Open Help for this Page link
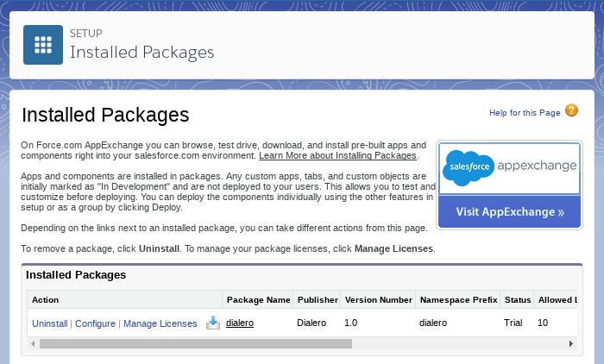This screenshot has width=604, height=364. pyautogui.click(x=525, y=113)
